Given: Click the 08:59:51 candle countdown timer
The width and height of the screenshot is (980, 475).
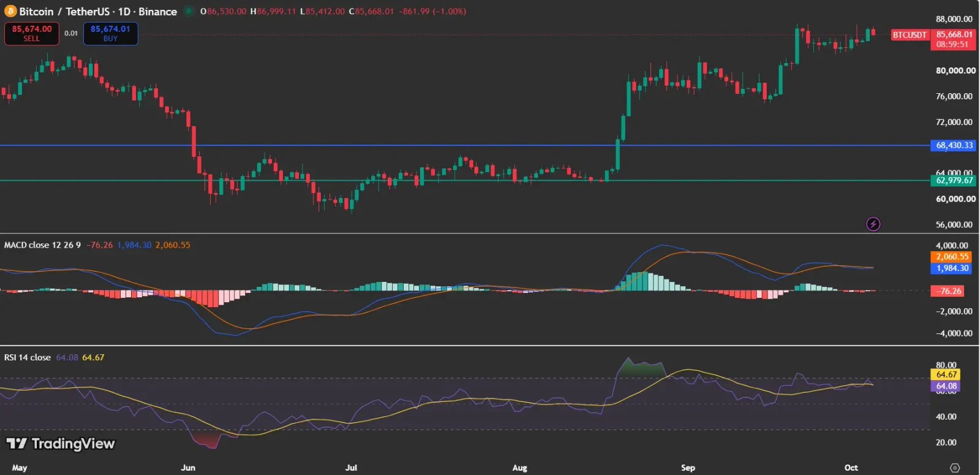Looking at the screenshot, I should [952, 45].
